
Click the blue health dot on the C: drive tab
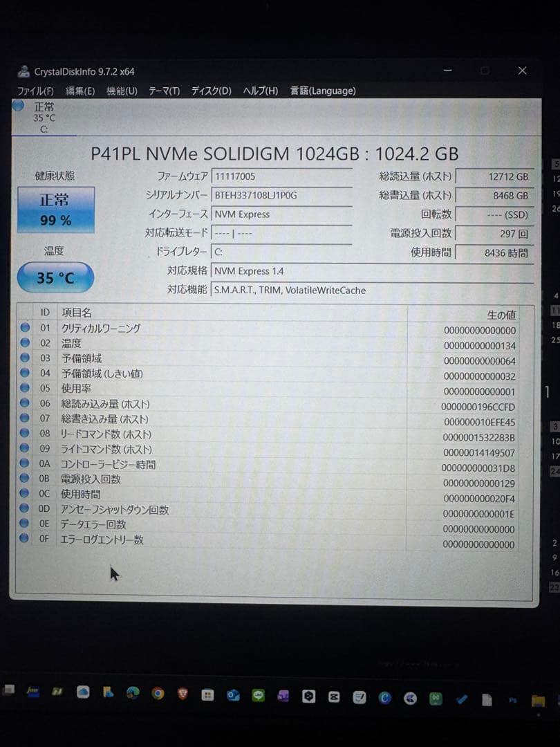point(17,106)
